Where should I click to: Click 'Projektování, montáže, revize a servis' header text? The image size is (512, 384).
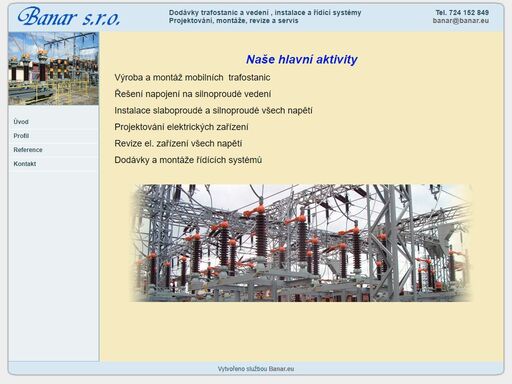pyautogui.click(x=234, y=21)
